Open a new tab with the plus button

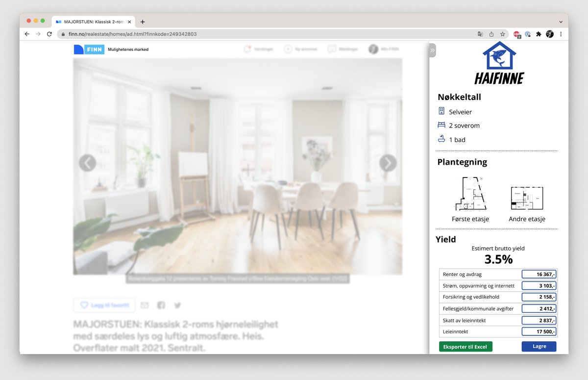pos(143,22)
